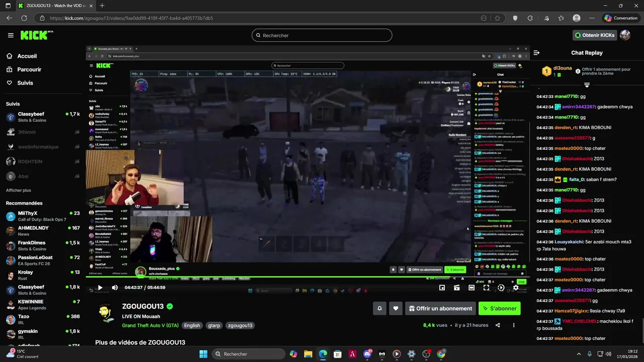Open tracking prevention shield icon

pos(515,18)
